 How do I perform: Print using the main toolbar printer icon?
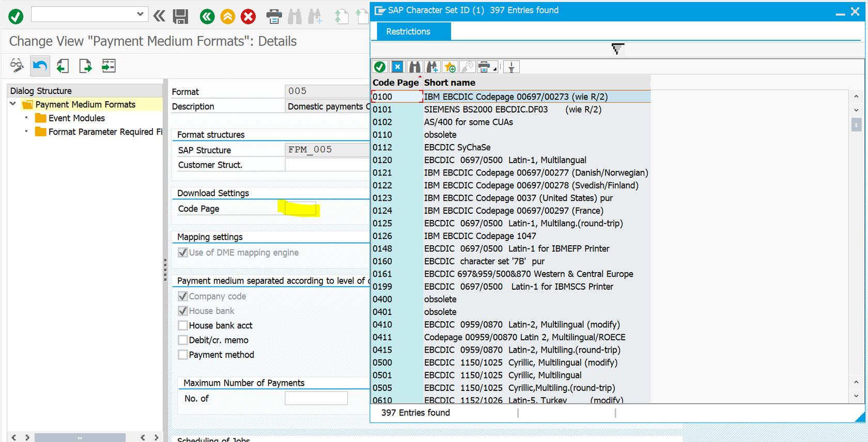(274, 17)
